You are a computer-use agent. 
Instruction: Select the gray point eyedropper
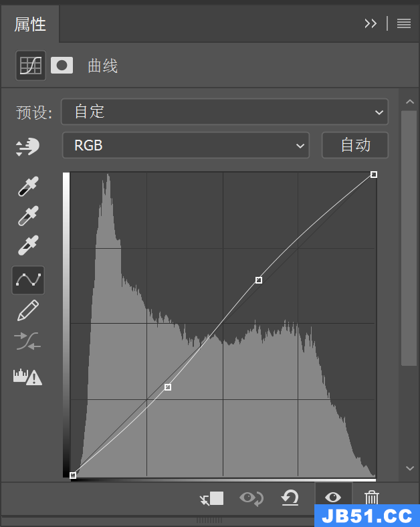point(28,217)
